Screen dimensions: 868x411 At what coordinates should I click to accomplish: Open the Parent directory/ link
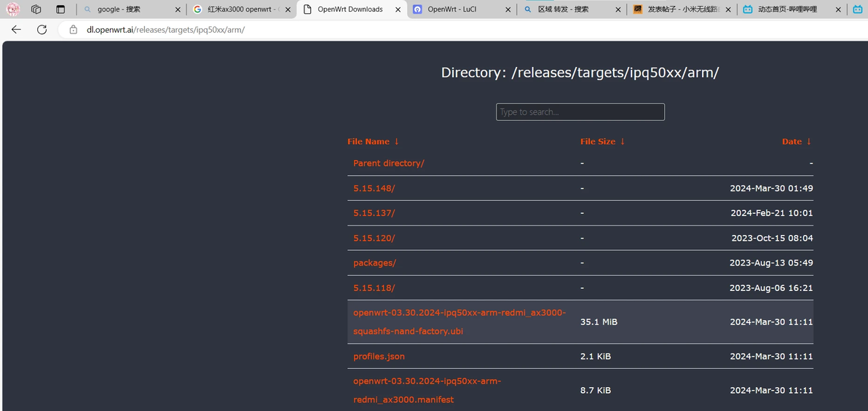coord(389,163)
